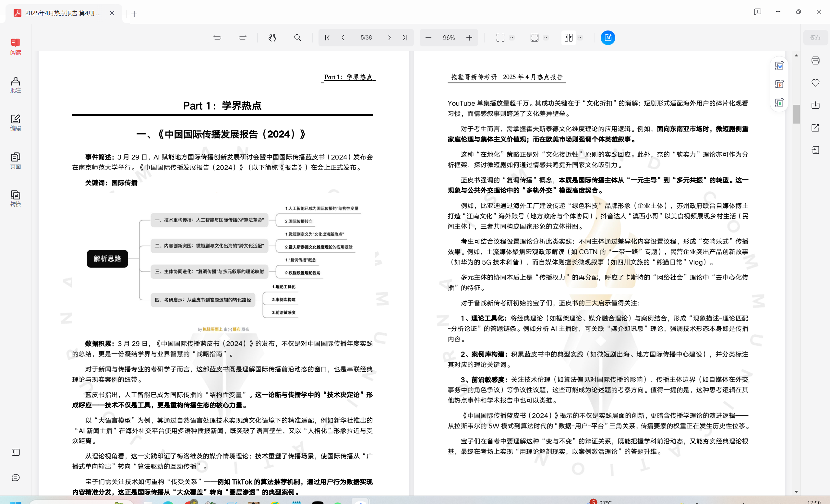Click the page number field 5/38
830x504 pixels.
366,38
